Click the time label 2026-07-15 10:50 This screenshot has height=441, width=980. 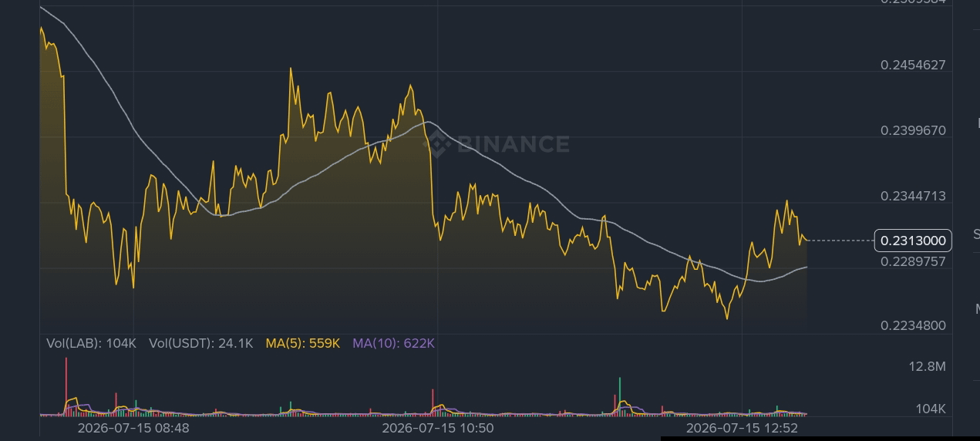click(438, 427)
